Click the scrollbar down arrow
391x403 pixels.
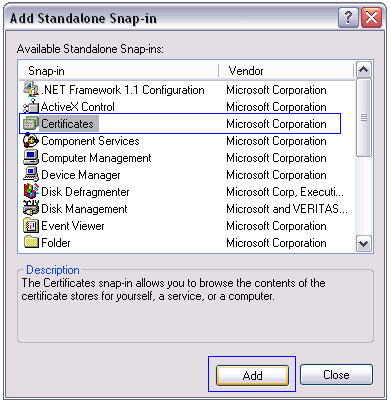364,243
